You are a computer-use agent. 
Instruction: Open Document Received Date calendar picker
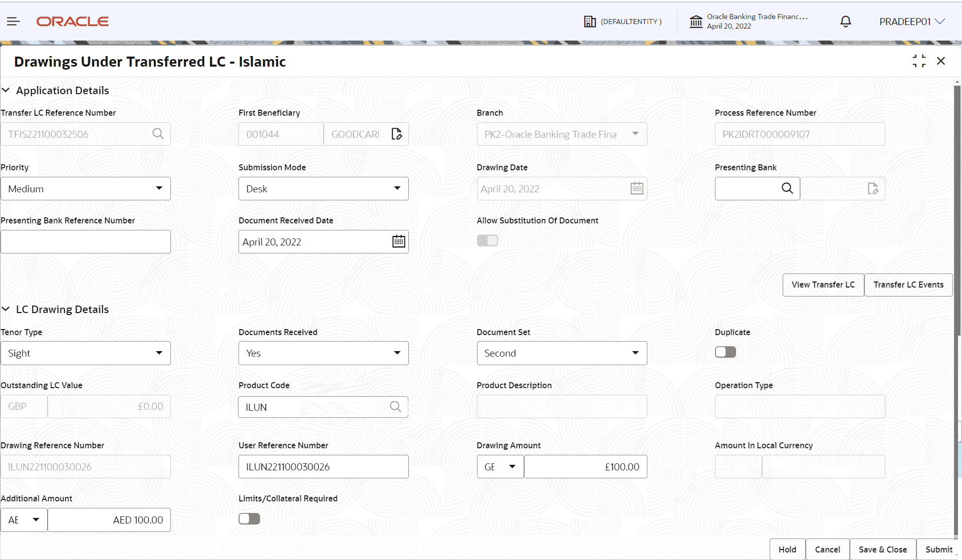tap(398, 241)
